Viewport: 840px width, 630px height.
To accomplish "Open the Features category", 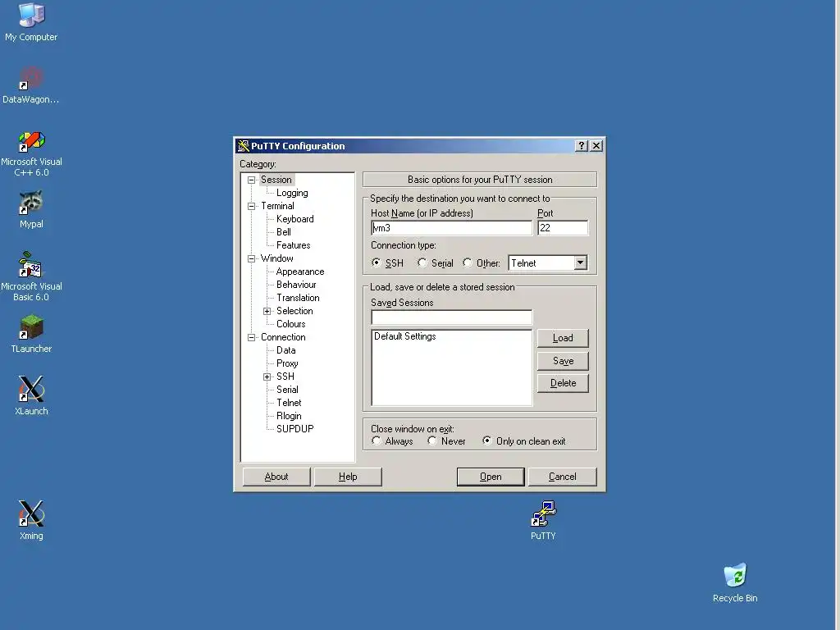I will (293, 245).
